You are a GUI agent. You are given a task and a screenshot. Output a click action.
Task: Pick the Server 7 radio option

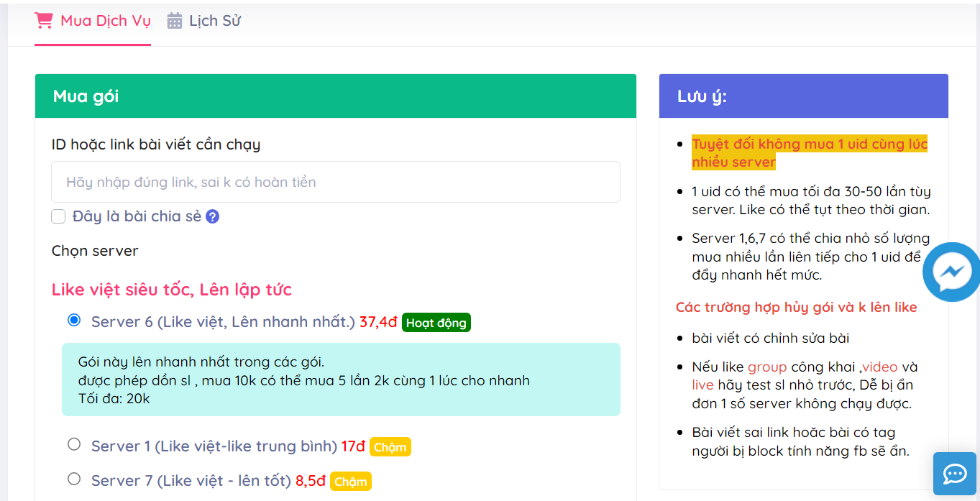point(74,479)
